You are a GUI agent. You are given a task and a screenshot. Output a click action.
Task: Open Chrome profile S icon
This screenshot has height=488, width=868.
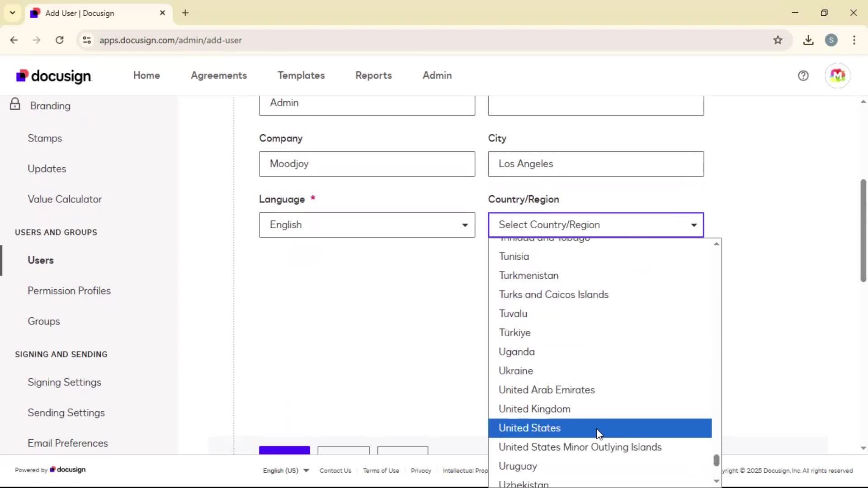coord(831,40)
